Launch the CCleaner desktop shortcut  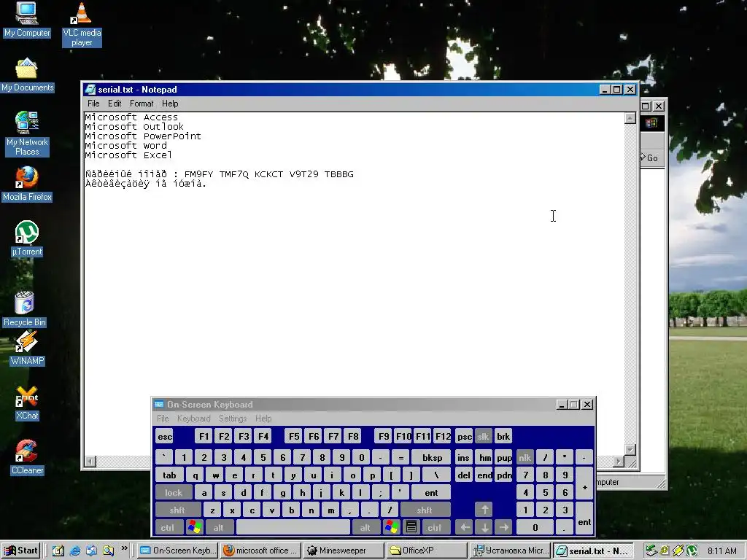click(x=27, y=458)
